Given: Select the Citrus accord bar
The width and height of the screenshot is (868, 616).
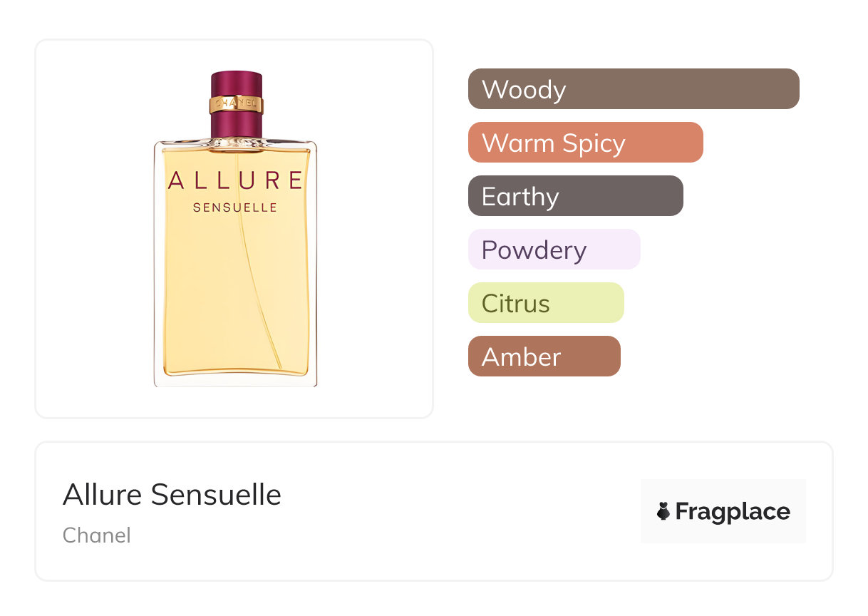Looking at the screenshot, I should click(x=545, y=303).
